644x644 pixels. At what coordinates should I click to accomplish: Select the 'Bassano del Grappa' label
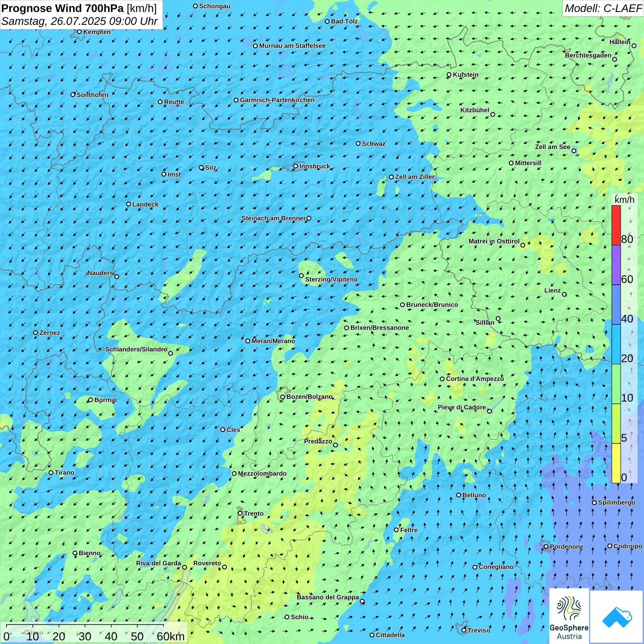pos(328,597)
